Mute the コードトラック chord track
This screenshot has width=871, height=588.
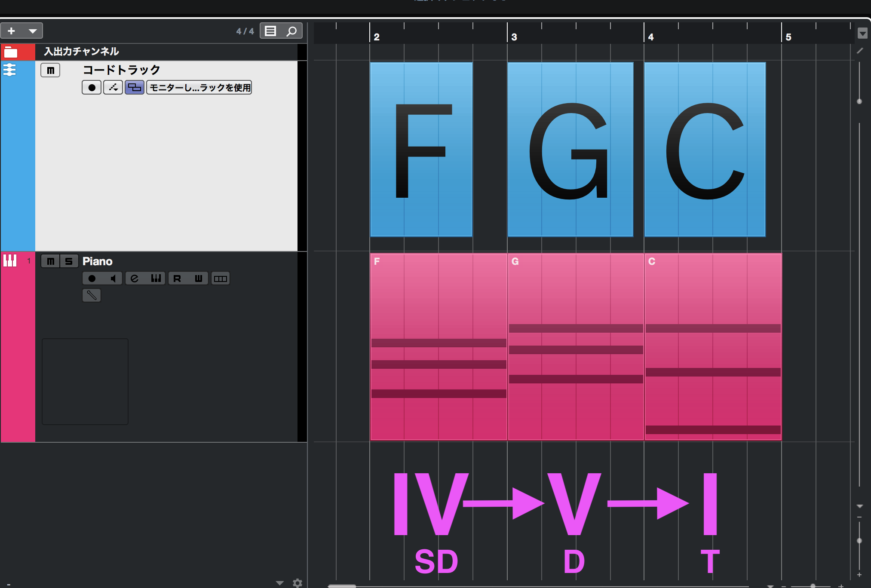(x=50, y=70)
